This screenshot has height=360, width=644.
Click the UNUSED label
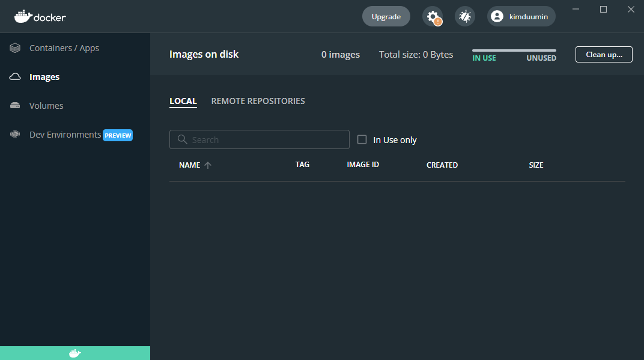pos(541,58)
